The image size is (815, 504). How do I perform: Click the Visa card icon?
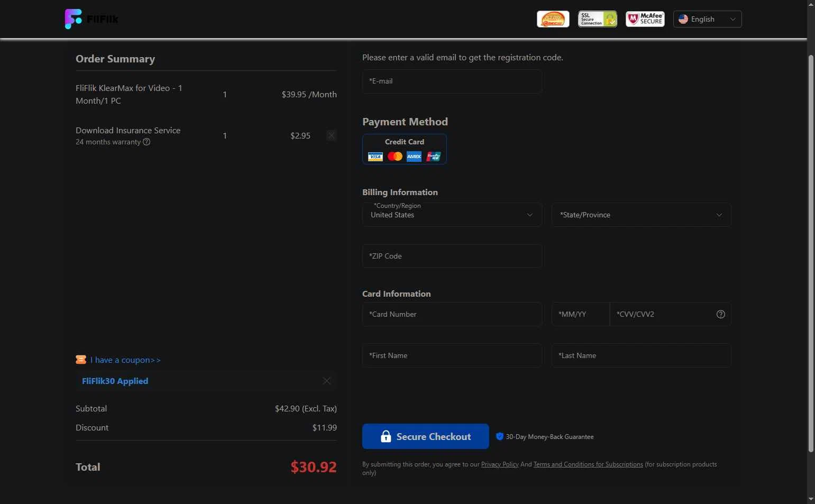click(x=376, y=157)
